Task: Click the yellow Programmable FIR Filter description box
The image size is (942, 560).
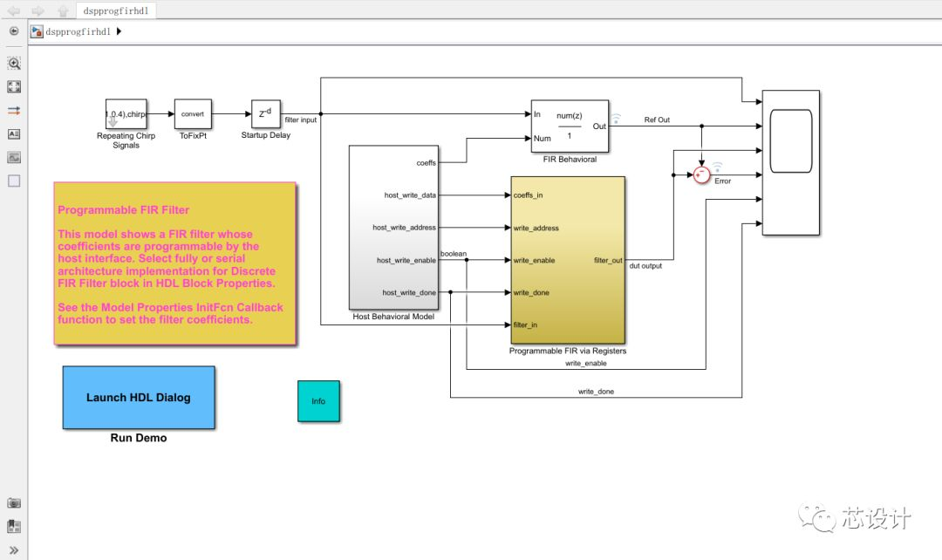Action: coord(176,262)
